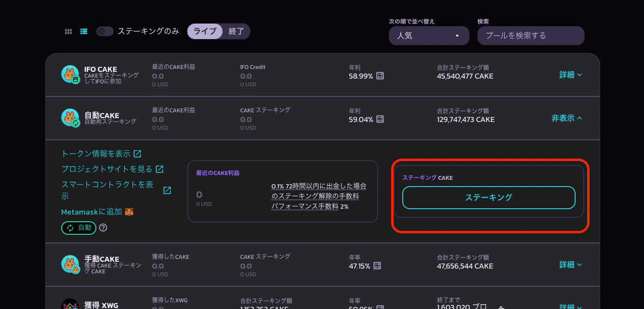The width and height of the screenshot is (644, 309).
Task: Expand 詳細 for the 獲得 XWG row
Action: tap(571, 306)
